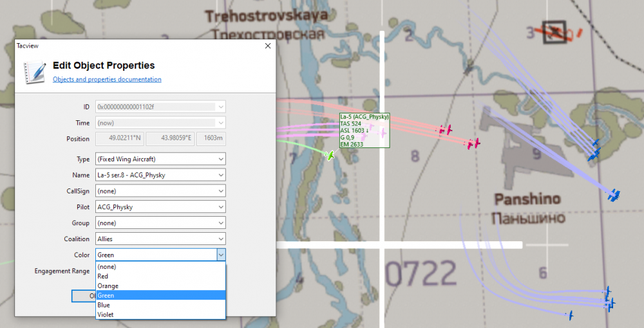
Task: Open the Coalition combo box arrow
Action: 221,239
